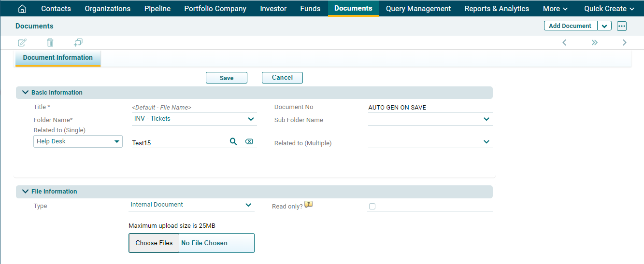The width and height of the screenshot is (644, 264).
Task: Click the Read only help tooltip icon
Action: pyautogui.click(x=309, y=205)
